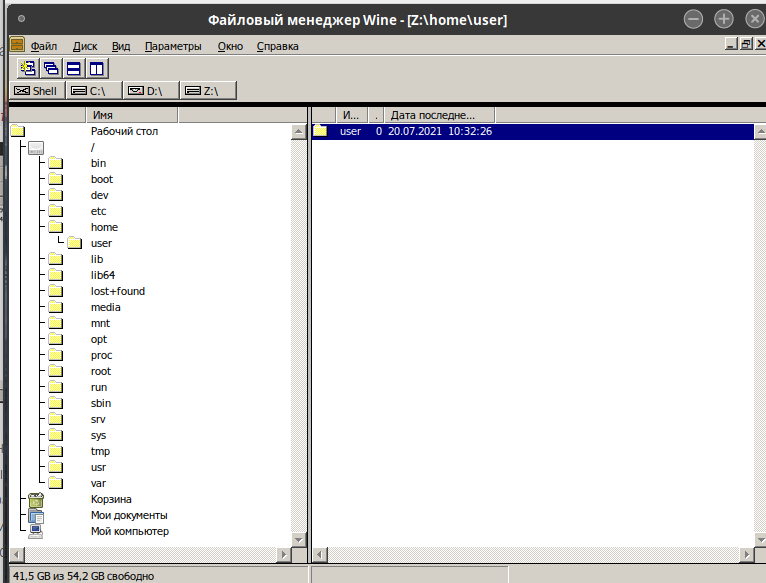Switch to the C:\ drive

coord(94,91)
